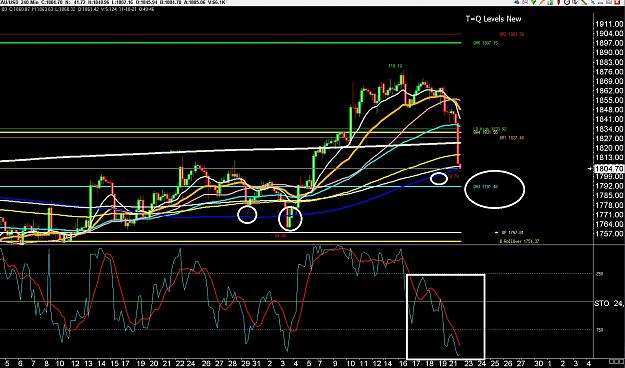Click date label 13 on time axis
The image size is (625, 368).
click(x=88, y=364)
